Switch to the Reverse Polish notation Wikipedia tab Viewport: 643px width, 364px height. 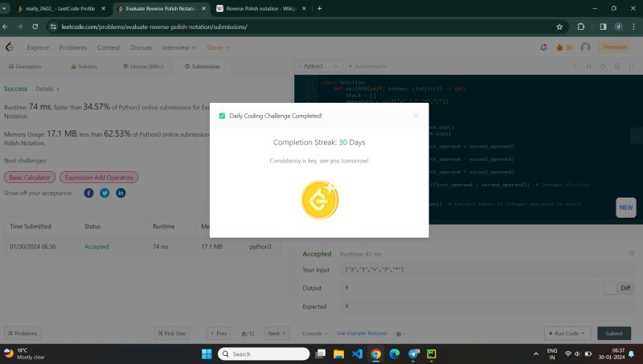point(261,8)
